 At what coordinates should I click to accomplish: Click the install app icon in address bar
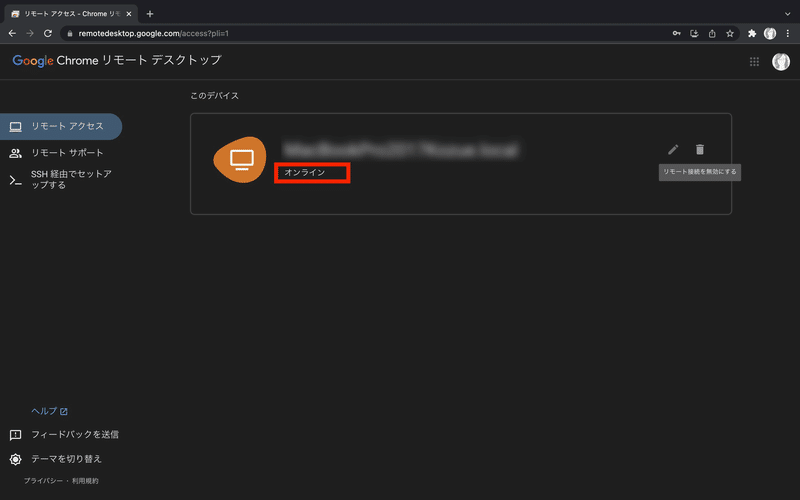(x=694, y=34)
